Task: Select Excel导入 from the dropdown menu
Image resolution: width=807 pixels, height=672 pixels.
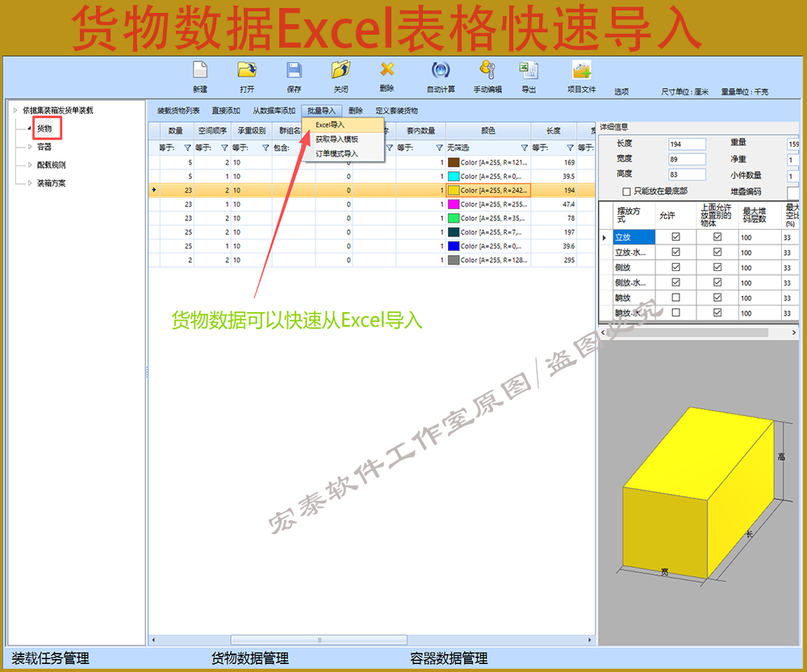Action: pyautogui.click(x=343, y=124)
